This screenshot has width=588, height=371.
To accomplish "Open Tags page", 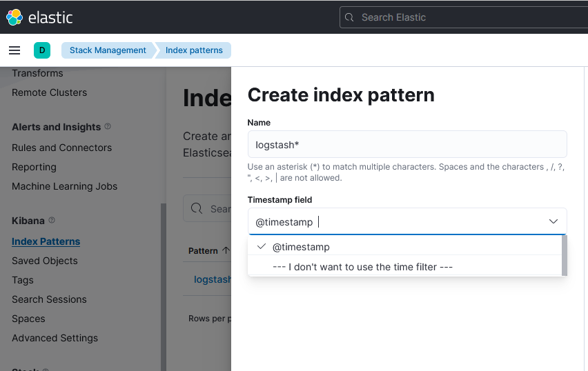I will point(23,280).
